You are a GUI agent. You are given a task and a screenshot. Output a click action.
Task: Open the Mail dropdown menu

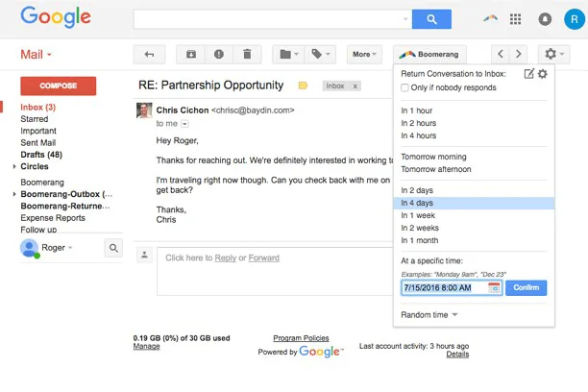pos(37,55)
